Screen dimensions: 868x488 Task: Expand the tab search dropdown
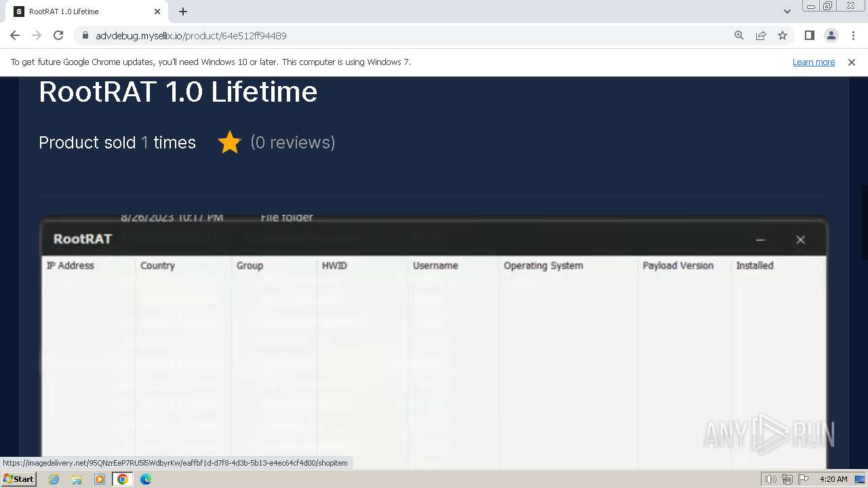pyautogui.click(x=787, y=12)
